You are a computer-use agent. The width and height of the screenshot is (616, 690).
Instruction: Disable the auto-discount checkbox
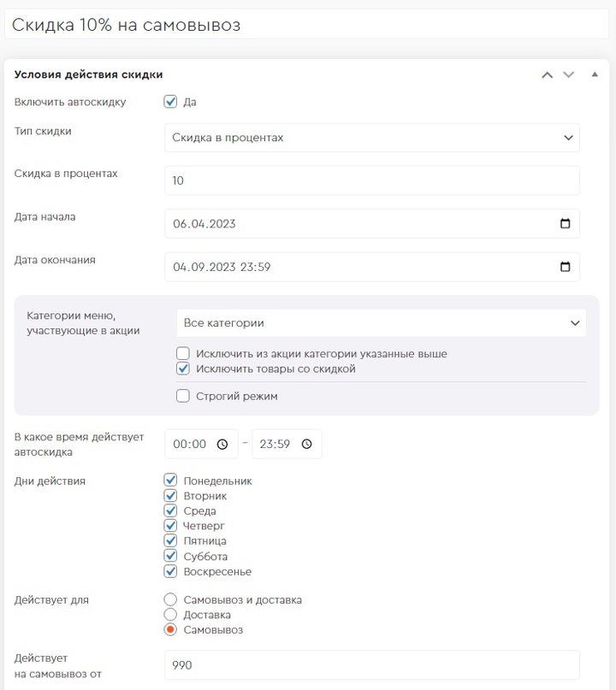(x=170, y=102)
